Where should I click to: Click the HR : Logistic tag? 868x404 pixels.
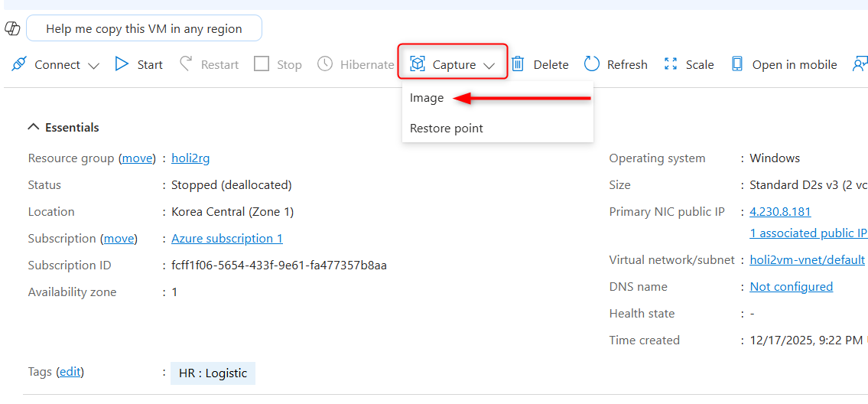213,373
